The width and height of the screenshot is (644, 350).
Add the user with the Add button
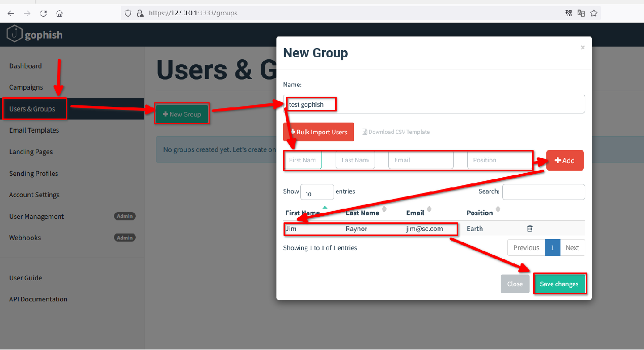tap(565, 161)
